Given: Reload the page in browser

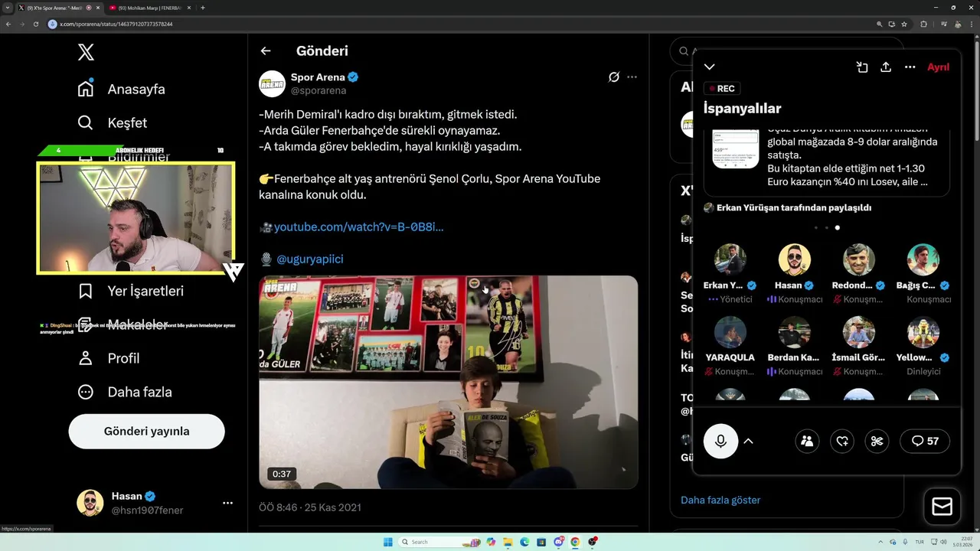Looking at the screenshot, I should coord(35,24).
